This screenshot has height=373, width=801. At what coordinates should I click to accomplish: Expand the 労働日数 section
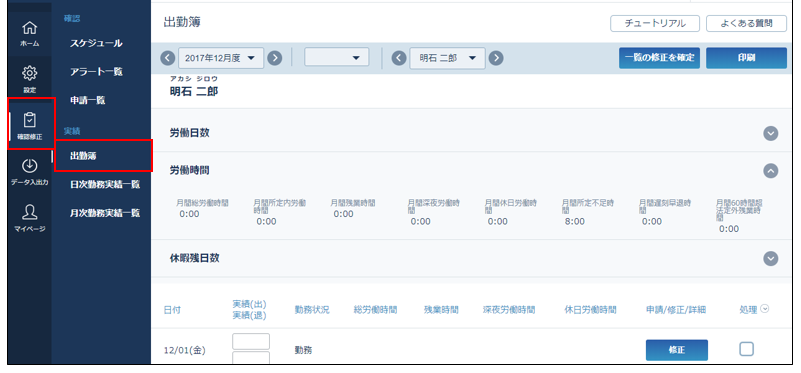(770, 133)
